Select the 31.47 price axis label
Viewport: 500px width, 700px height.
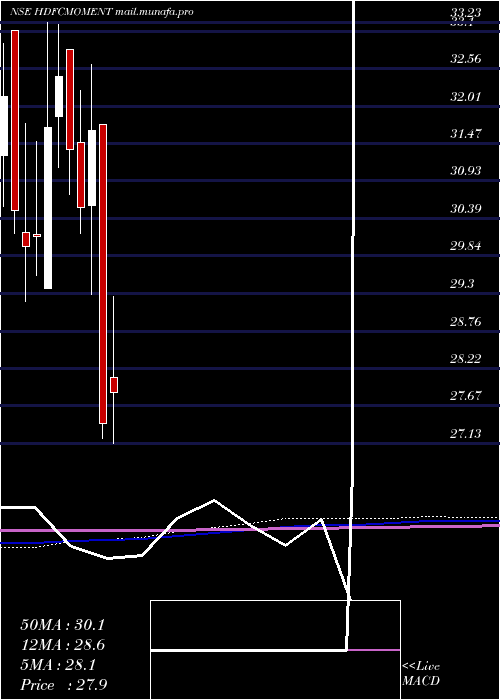pyautogui.click(x=465, y=133)
